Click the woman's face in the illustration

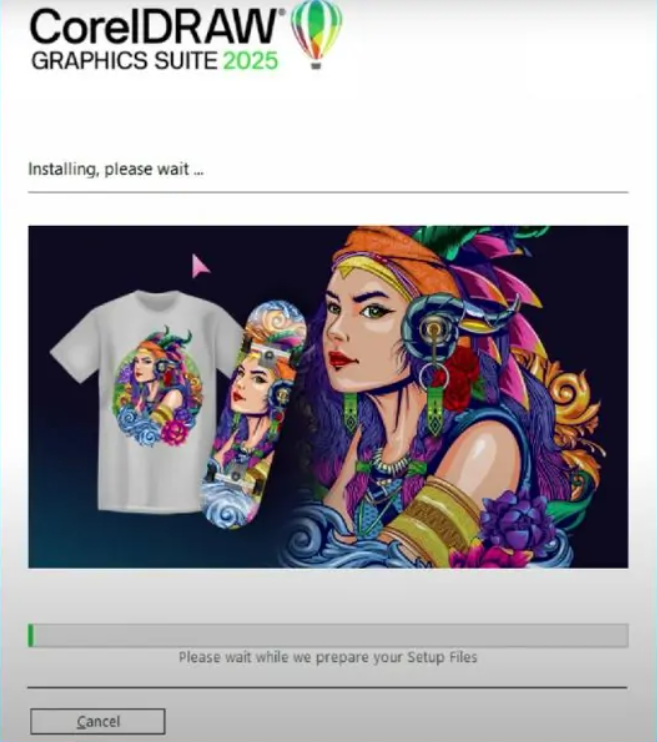(x=362, y=330)
